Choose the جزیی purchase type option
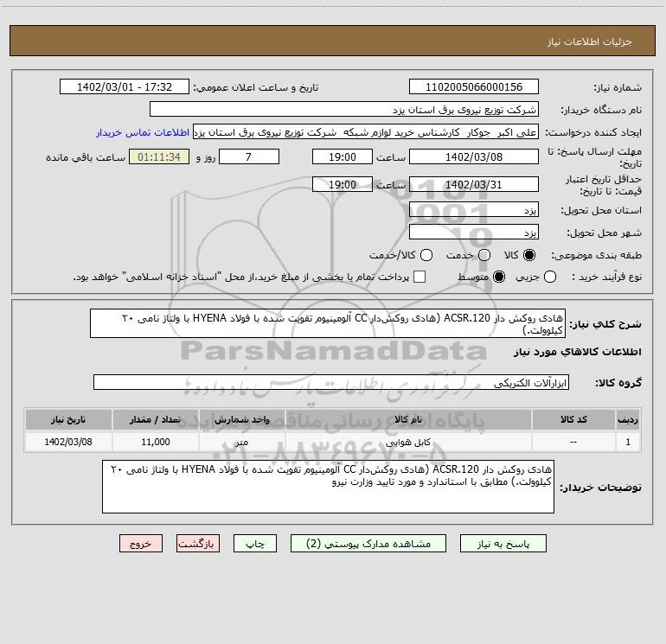The image size is (666, 644). 549,277
